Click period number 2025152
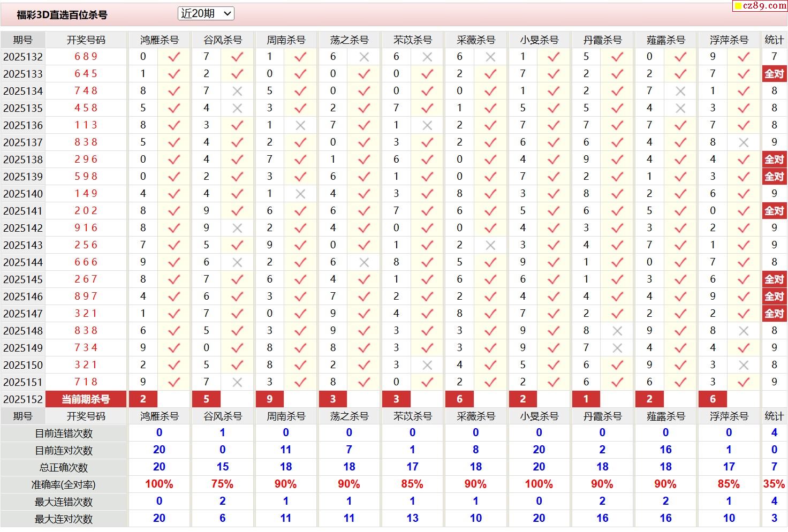This screenshot has width=788, height=532. (23, 399)
